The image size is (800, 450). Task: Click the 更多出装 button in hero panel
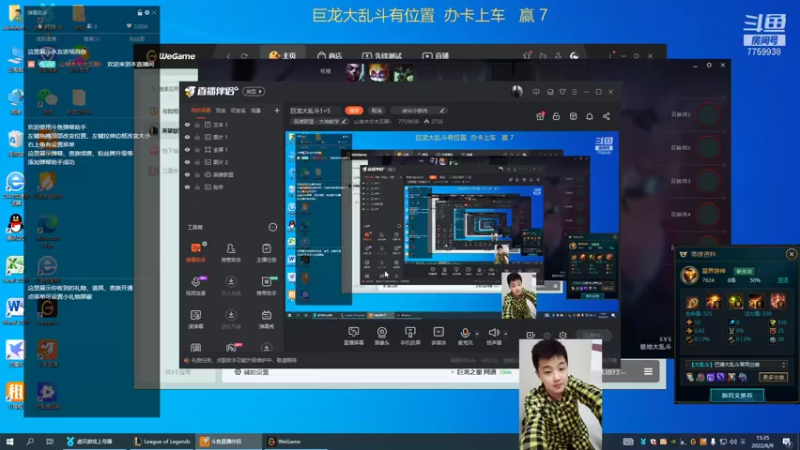pyautogui.click(x=773, y=377)
